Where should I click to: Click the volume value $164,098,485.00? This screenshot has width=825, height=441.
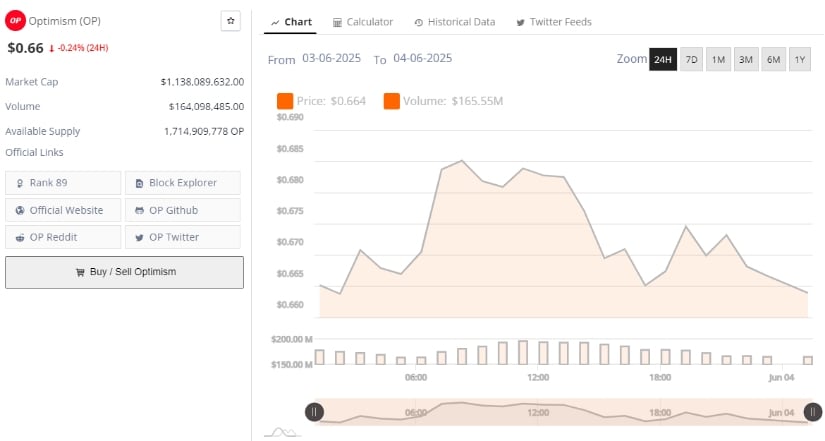coord(206,107)
